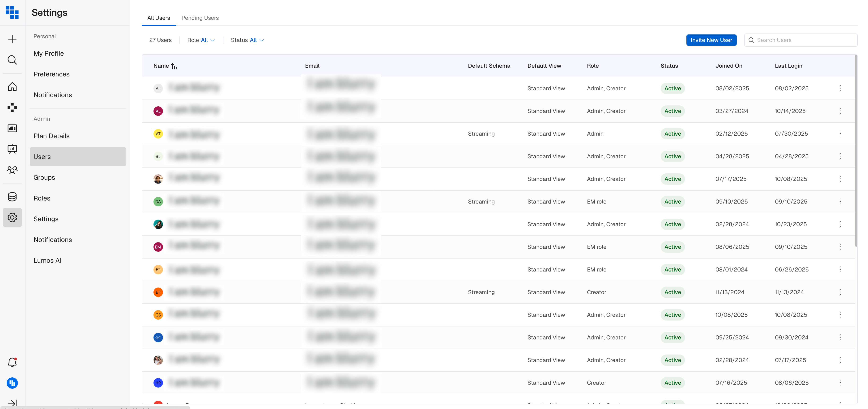
Task: Open the search magnifier in left rail
Action: (x=12, y=60)
